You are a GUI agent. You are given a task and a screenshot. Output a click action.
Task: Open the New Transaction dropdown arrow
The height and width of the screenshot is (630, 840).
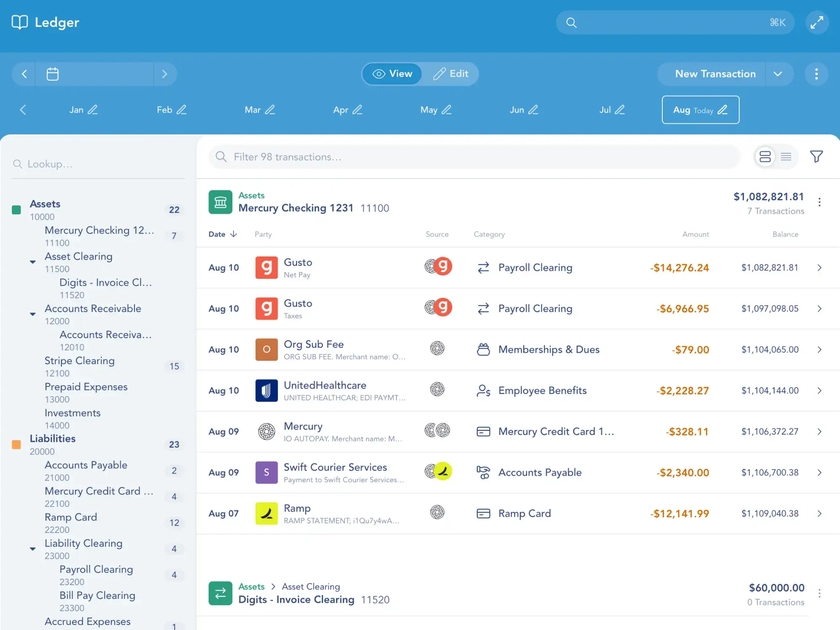click(x=777, y=74)
